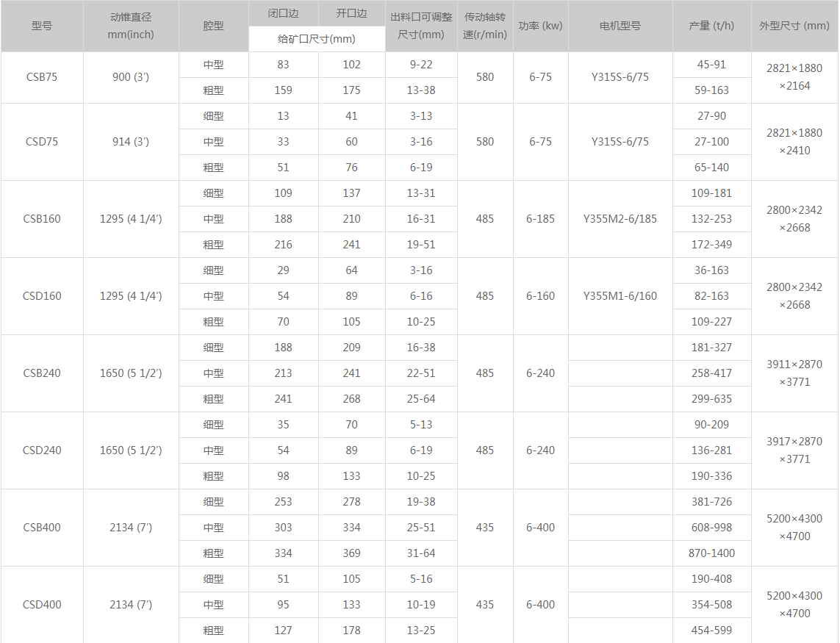Click the CSB160 model name
840x643 pixels.
(x=42, y=218)
